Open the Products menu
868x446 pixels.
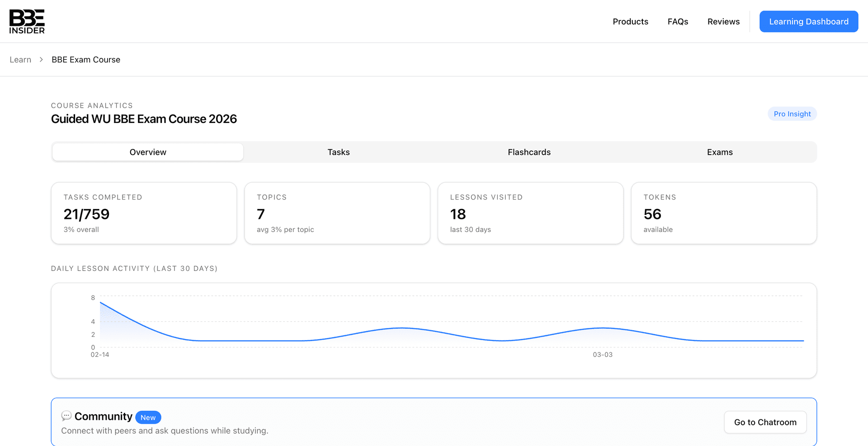click(630, 22)
